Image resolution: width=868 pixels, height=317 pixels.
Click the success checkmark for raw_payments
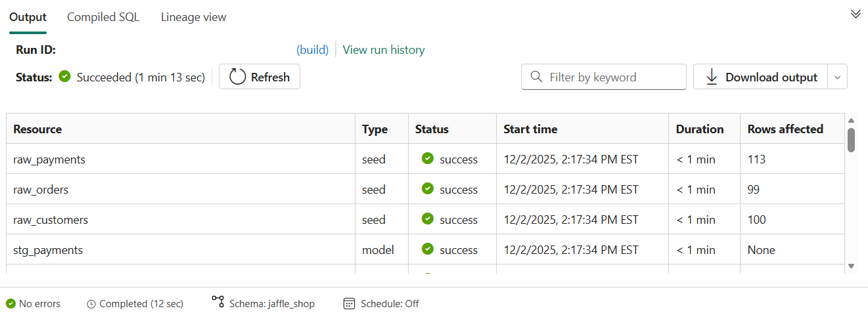click(x=428, y=159)
